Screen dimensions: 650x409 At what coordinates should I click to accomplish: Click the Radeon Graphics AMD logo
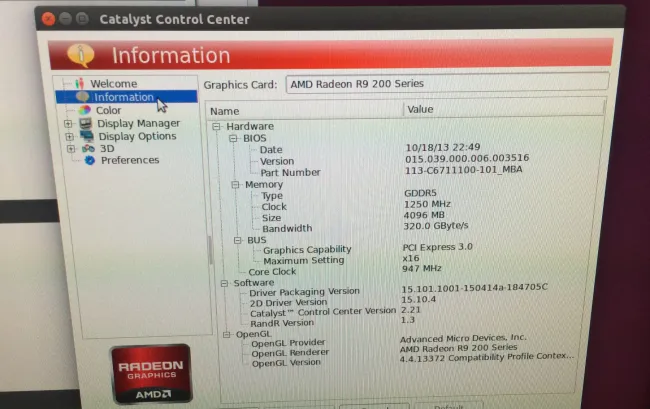click(151, 374)
